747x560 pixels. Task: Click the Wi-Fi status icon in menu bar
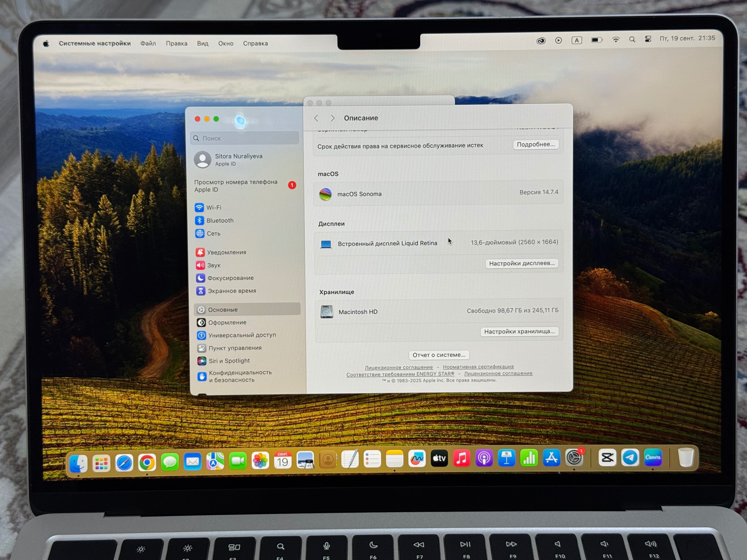click(x=616, y=39)
